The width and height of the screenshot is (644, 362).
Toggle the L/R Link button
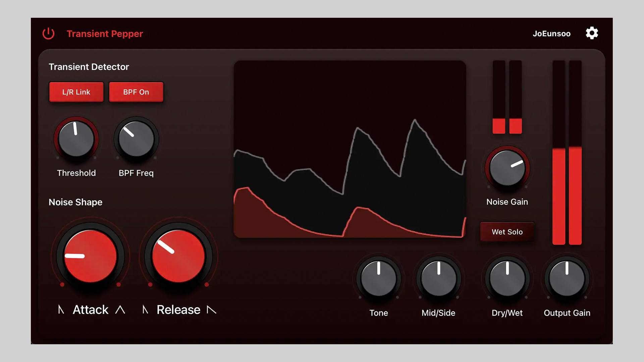pyautogui.click(x=76, y=92)
